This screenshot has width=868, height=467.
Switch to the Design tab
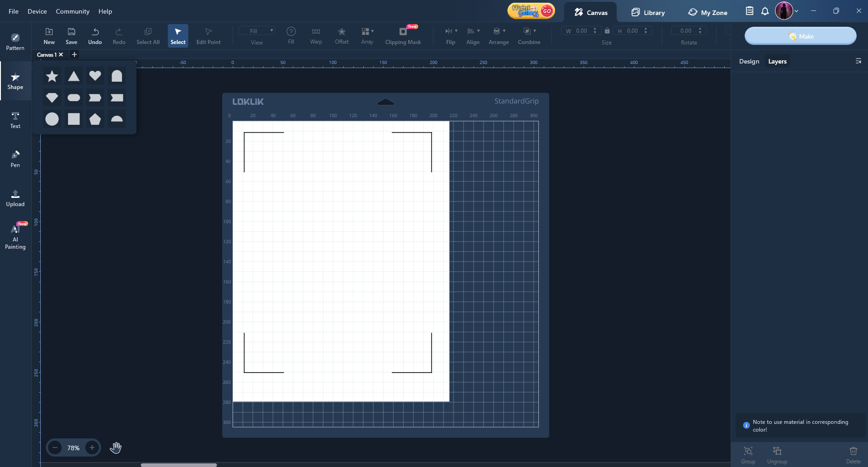(749, 61)
